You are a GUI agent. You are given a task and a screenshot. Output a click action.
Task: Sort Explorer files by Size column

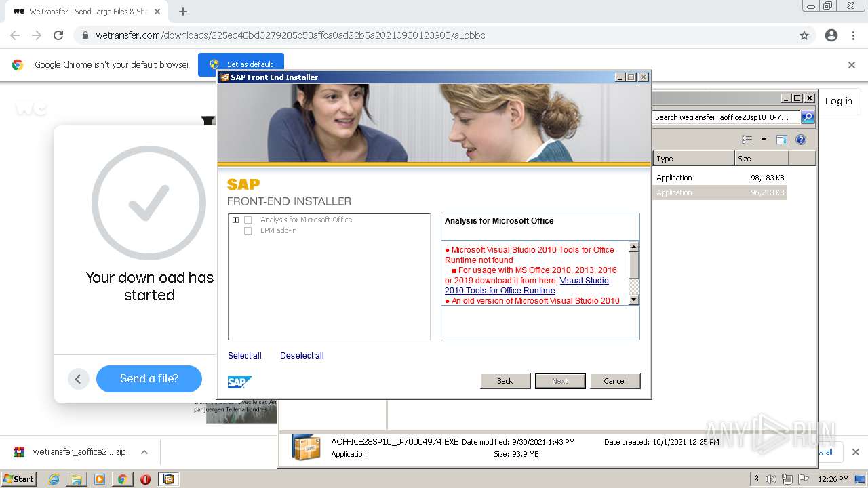tap(762, 159)
